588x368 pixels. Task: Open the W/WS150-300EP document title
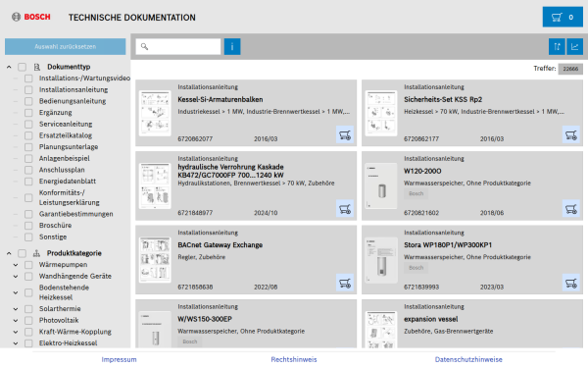205,319
